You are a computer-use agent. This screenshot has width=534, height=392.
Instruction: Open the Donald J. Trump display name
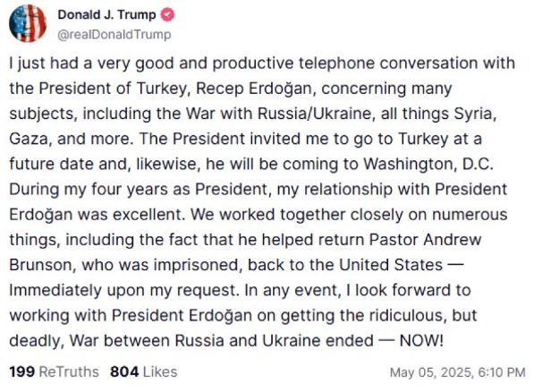point(106,14)
